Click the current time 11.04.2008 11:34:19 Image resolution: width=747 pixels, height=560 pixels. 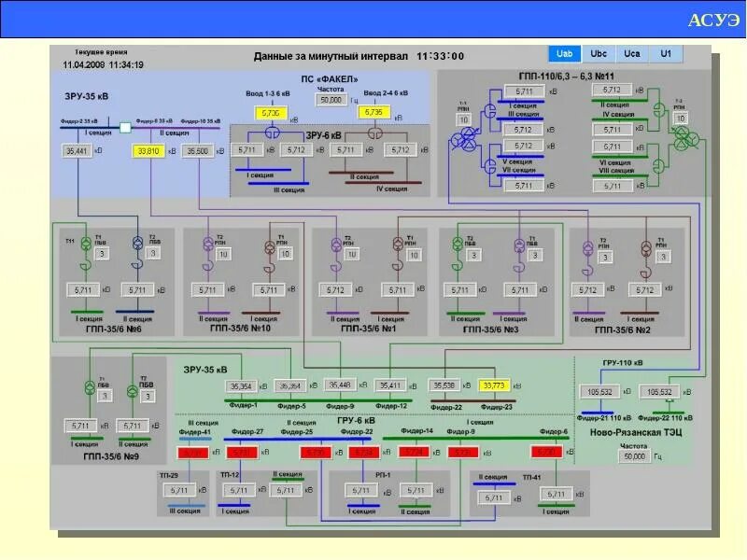click(103, 64)
